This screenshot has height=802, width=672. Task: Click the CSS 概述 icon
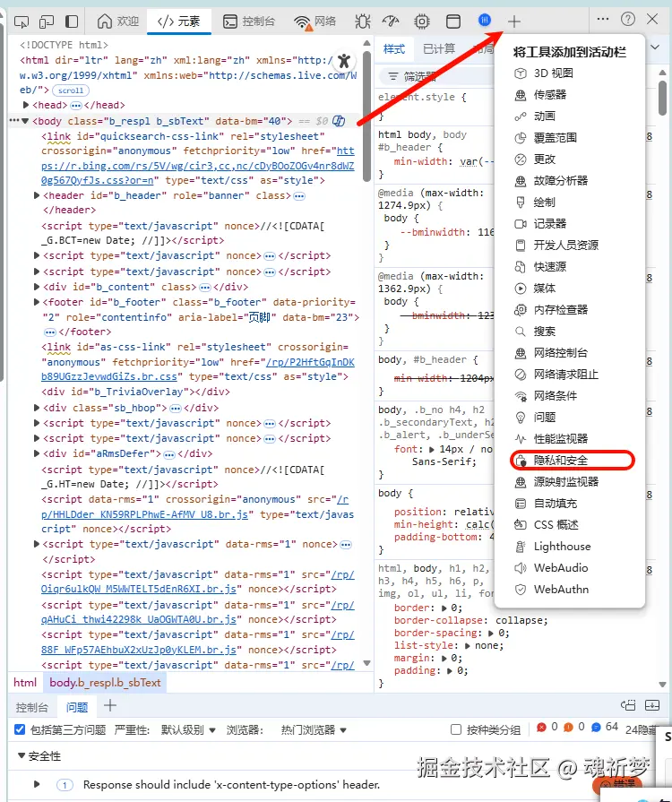tap(520, 525)
